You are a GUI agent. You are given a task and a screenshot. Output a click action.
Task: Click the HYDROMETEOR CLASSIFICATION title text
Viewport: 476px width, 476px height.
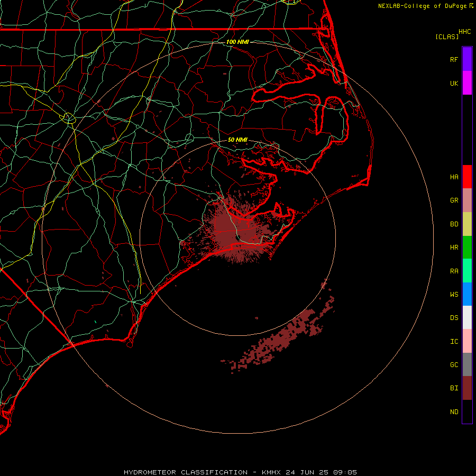tap(186, 472)
